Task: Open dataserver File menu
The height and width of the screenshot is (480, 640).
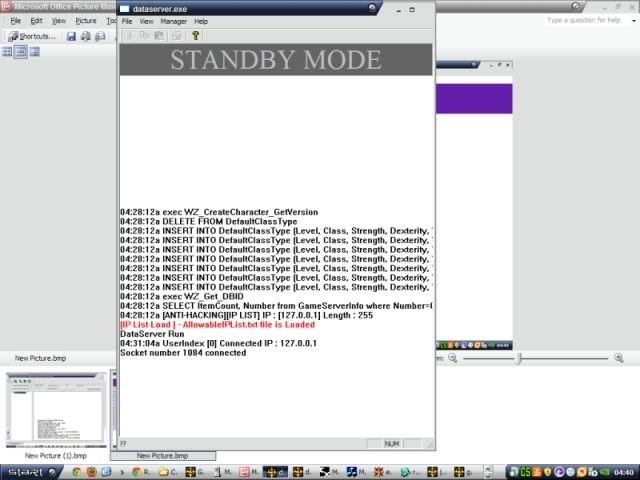Action: [x=127, y=21]
